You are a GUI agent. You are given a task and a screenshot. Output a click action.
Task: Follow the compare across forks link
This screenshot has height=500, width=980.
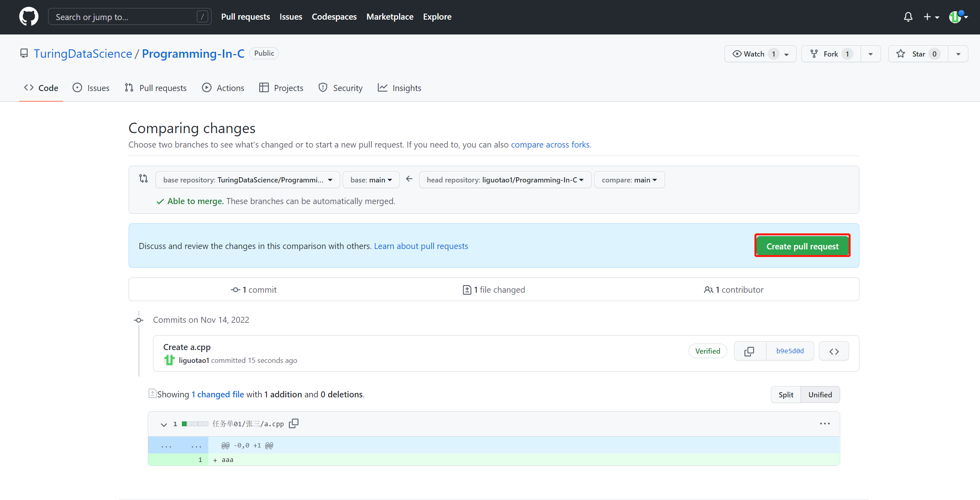550,144
